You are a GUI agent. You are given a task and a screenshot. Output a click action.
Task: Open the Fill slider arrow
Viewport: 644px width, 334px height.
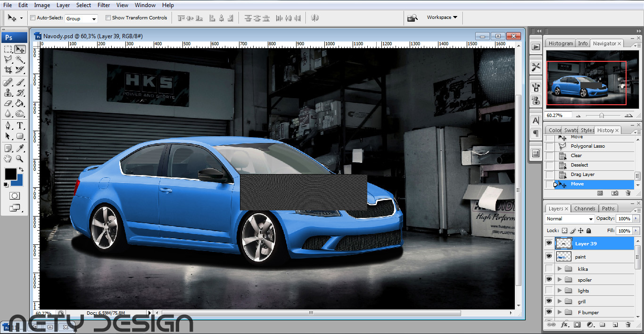(636, 231)
